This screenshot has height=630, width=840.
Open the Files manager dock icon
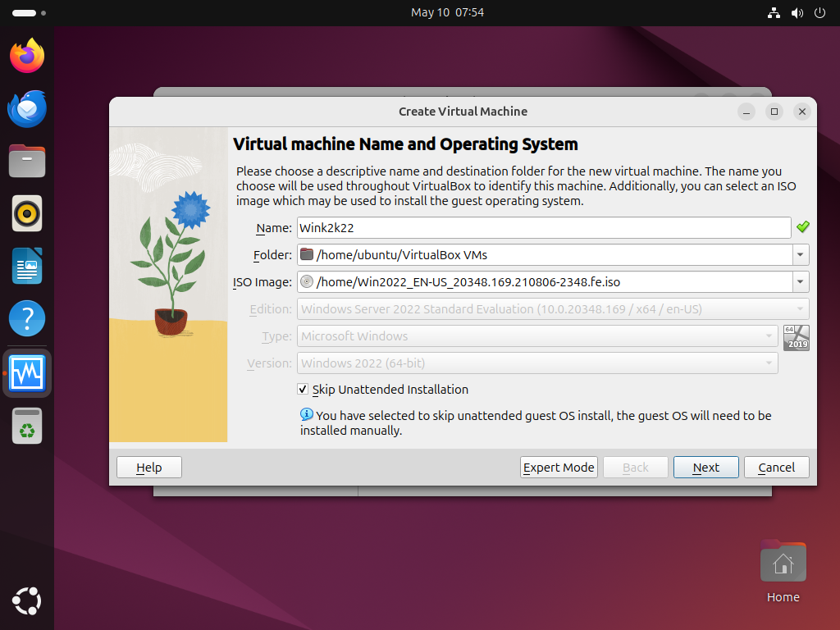tap(27, 161)
